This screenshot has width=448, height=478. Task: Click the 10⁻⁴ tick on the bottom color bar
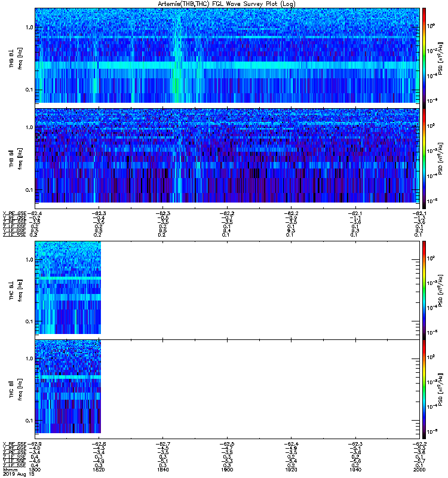tap(431, 406)
